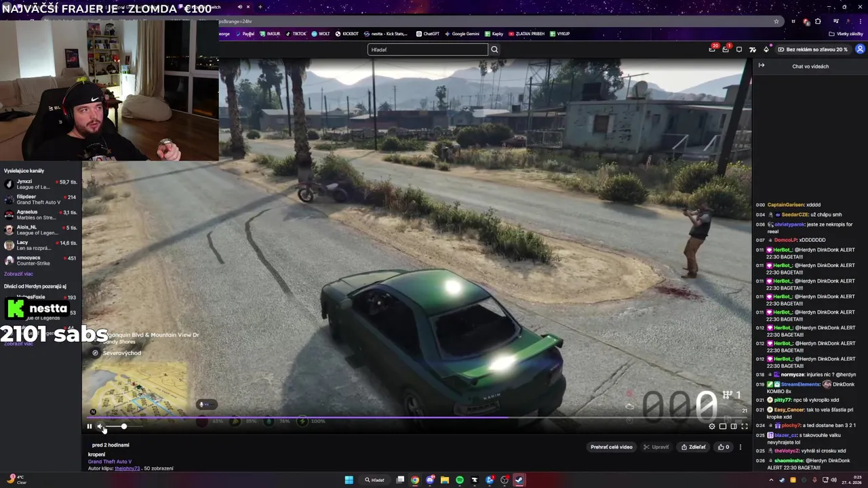Click the Twitch search magnifier button

(x=494, y=49)
